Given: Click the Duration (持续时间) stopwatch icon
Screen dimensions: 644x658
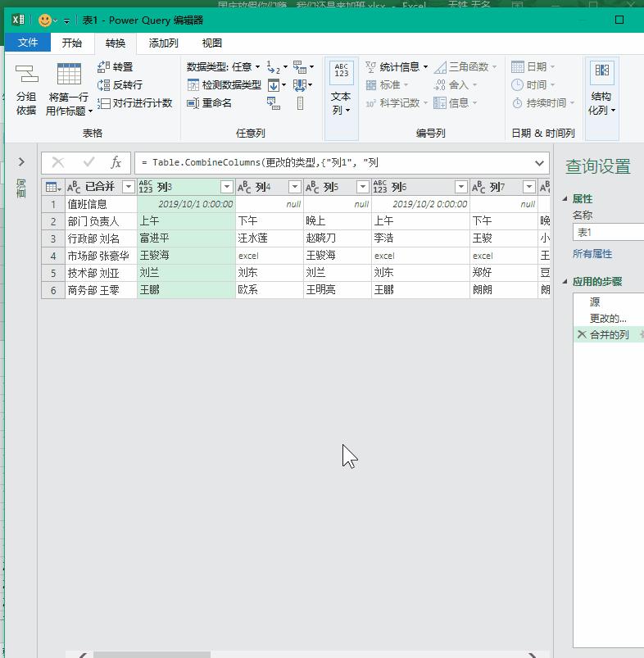Looking at the screenshot, I should coord(517,102).
